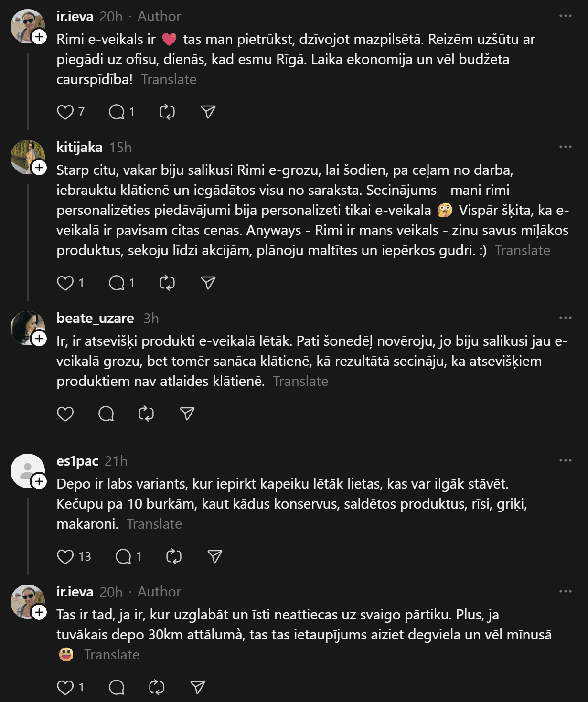This screenshot has width=588, height=702.
Task: Like ir.ieva's Rimi e-veikals comment
Action: coord(65,112)
